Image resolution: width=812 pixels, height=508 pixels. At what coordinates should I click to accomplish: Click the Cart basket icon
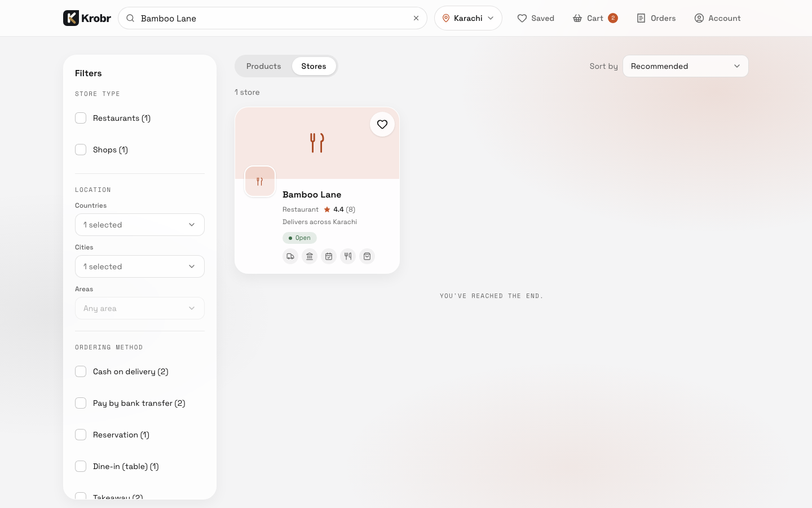(x=577, y=18)
